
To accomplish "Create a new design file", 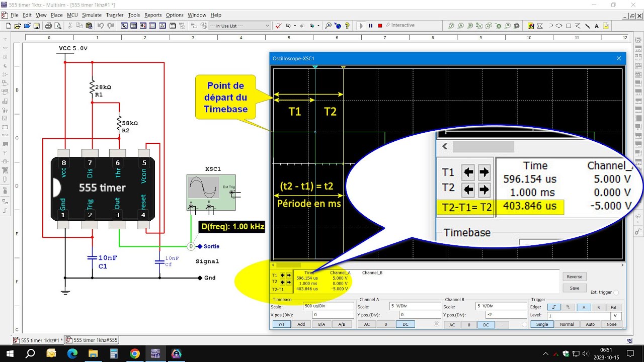I will 9,25.
